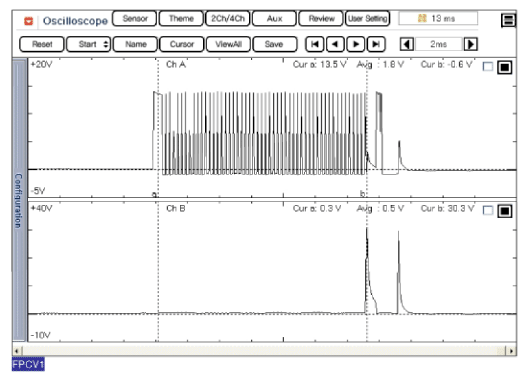Jump to first record

tap(315, 44)
